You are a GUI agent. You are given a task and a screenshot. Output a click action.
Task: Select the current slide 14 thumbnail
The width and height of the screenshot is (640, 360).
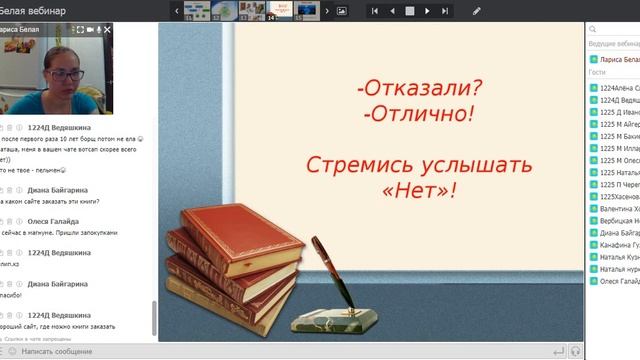[x=280, y=11]
